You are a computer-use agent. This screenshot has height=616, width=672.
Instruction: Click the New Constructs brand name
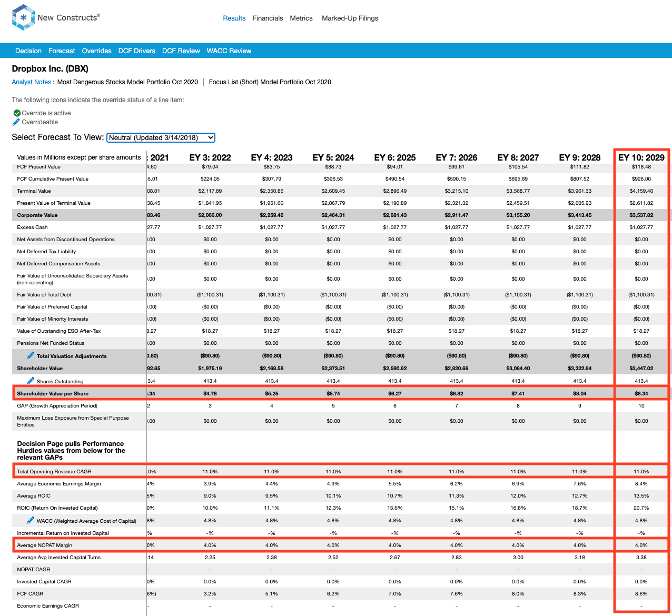click(x=68, y=17)
